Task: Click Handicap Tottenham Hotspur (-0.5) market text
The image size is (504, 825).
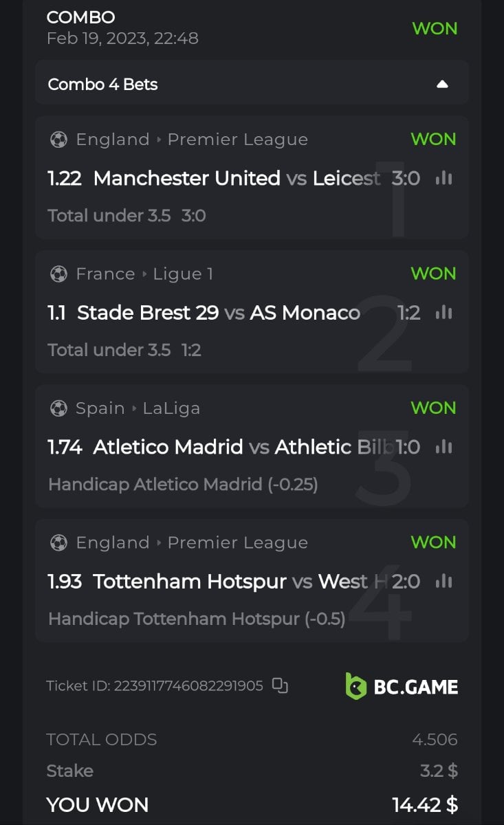Action: pyautogui.click(x=197, y=619)
